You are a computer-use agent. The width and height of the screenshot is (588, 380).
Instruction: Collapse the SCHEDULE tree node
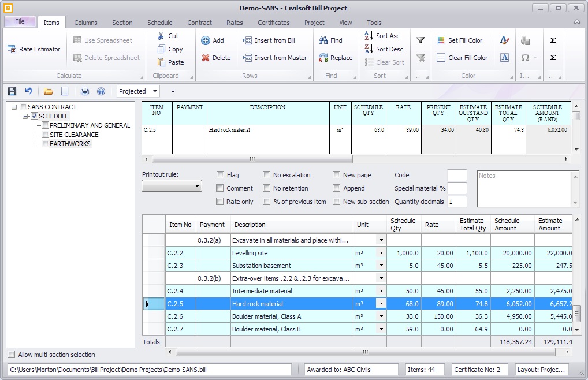pos(25,116)
